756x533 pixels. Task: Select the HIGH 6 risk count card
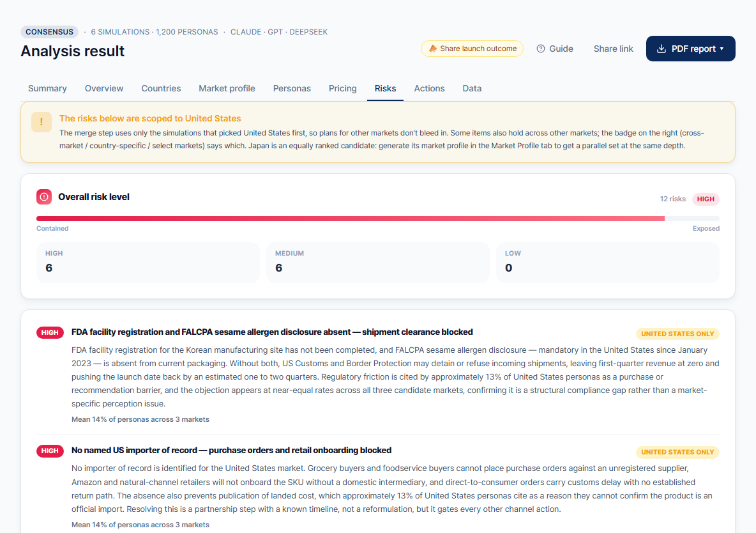148,263
